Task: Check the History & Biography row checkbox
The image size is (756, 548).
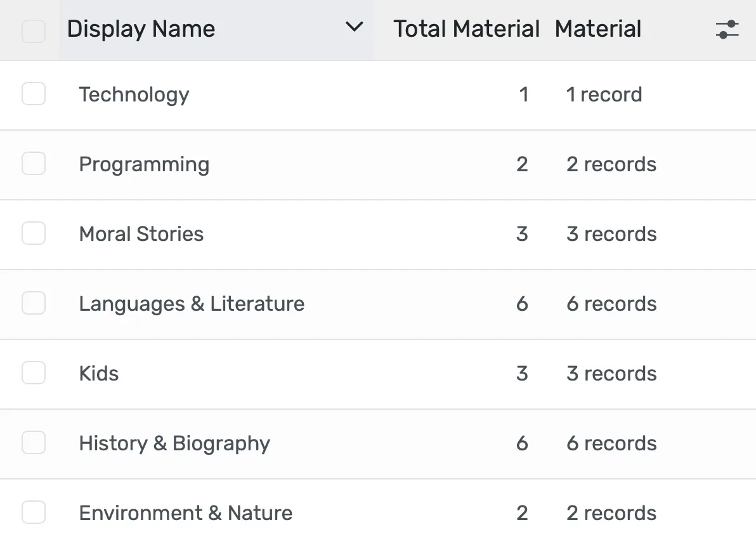Action: coord(33,443)
